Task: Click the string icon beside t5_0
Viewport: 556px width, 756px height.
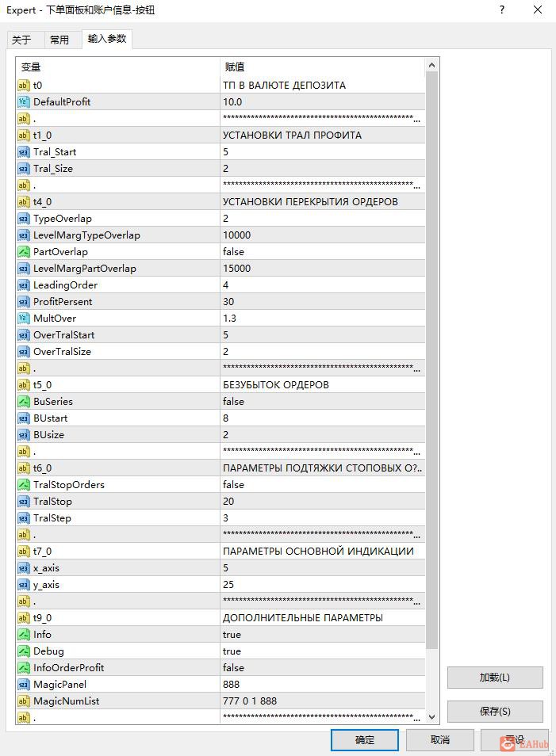Action: (23, 385)
